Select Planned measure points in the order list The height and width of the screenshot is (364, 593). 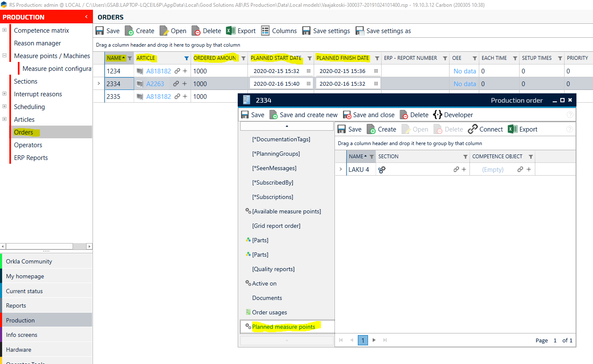(x=283, y=327)
